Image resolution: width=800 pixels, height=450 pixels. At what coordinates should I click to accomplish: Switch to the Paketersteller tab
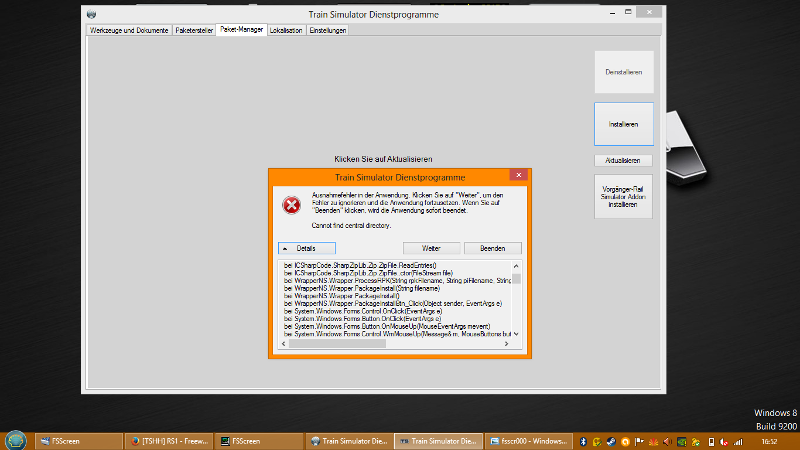[x=194, y=31]
